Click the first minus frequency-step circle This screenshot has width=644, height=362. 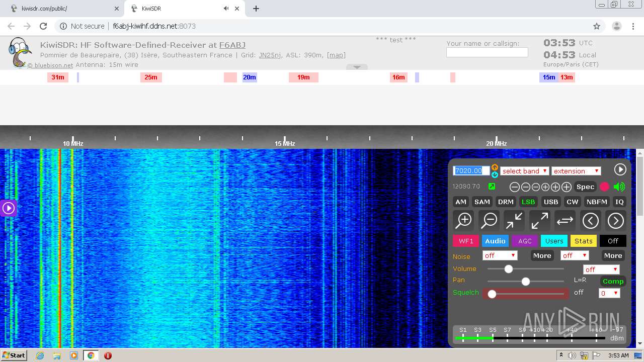tap(514, 187)
